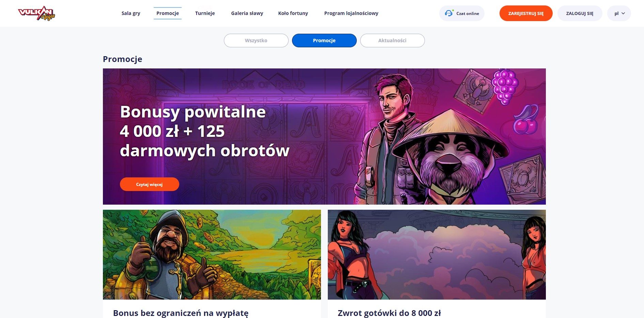Open the Turnieje page

tap(205, 13)
